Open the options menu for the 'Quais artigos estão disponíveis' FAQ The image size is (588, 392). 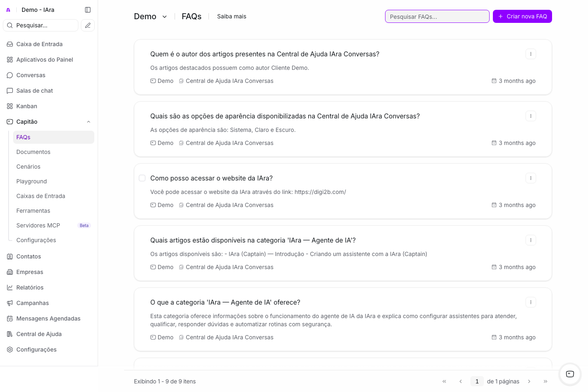[x=531, y=240]
